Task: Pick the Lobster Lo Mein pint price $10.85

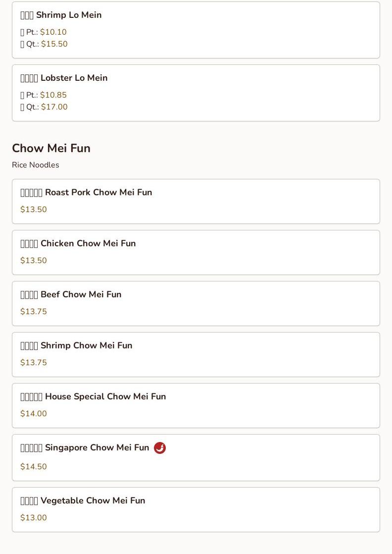Action: tap(53, 95)
